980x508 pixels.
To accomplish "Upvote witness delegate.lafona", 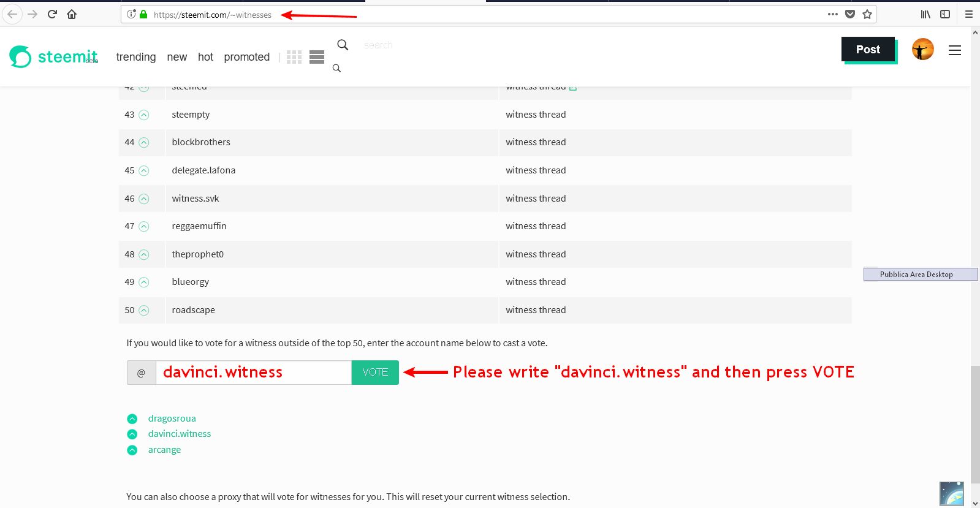I will tap(144, 171).
